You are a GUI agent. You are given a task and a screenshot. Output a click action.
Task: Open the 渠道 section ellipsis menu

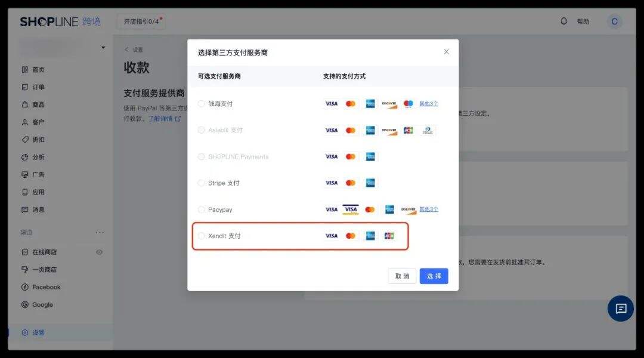[100, 232]
